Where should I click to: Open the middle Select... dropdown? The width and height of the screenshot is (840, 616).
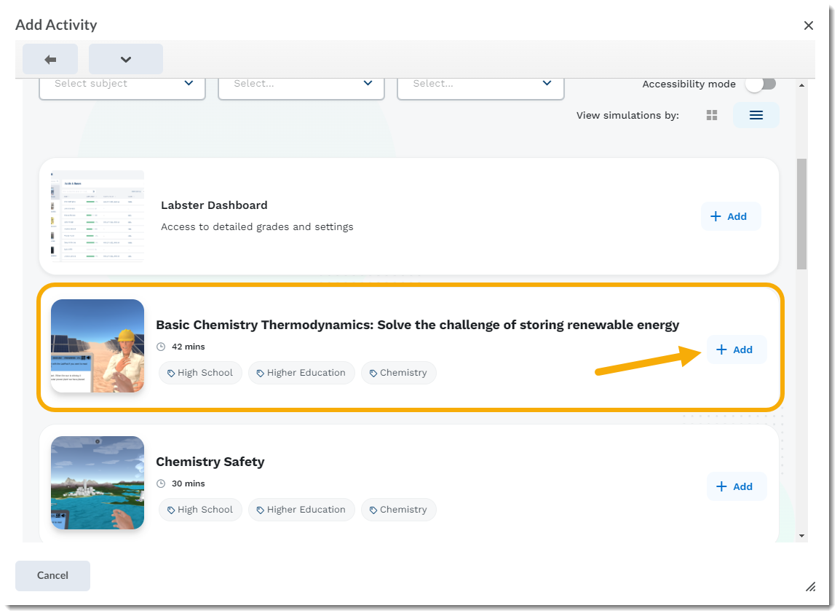301,84
